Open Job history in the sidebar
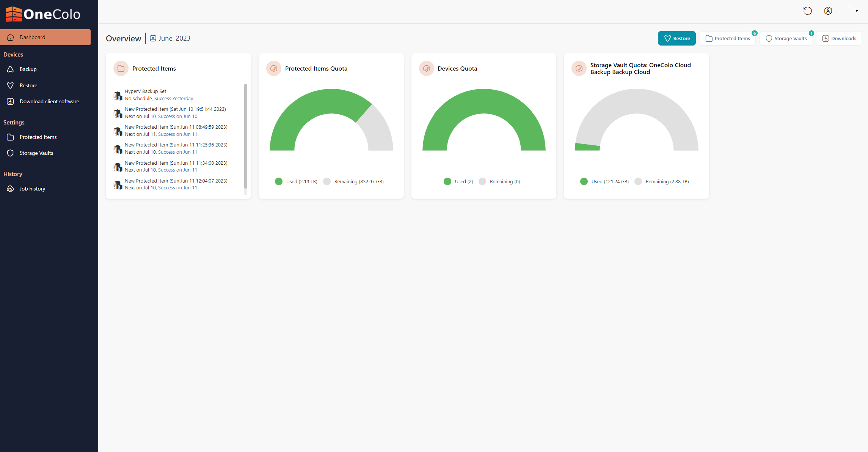The width and height of the screenshot is (868, 452). click(32, 189)
